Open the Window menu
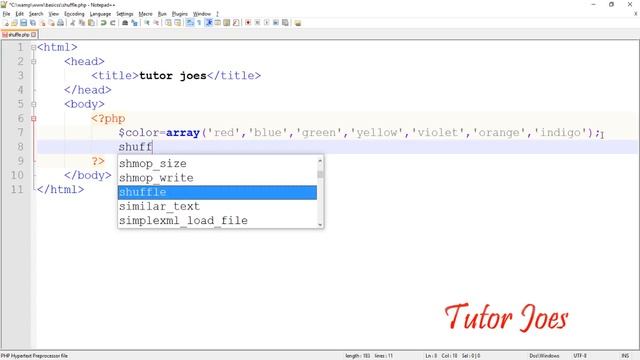Viewport: 640px width, 360px height. (202, 14)
